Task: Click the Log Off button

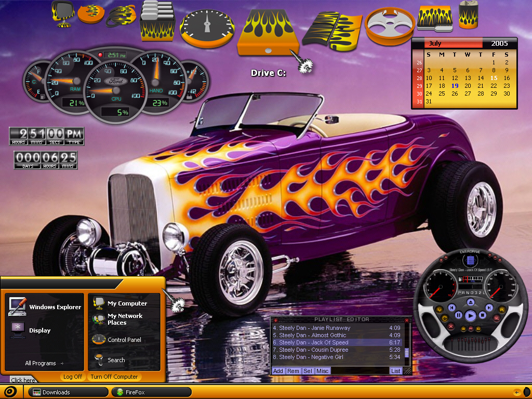Action: (72, 377)
